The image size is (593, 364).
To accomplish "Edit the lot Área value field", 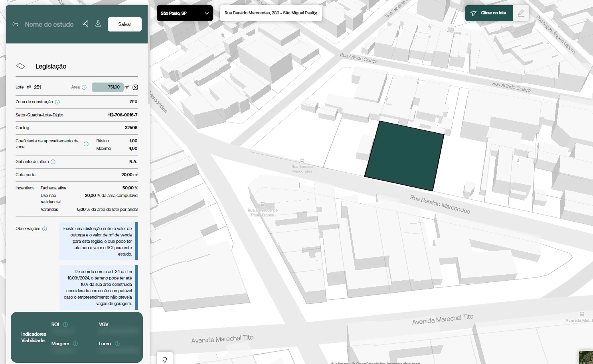I will 107,87.
